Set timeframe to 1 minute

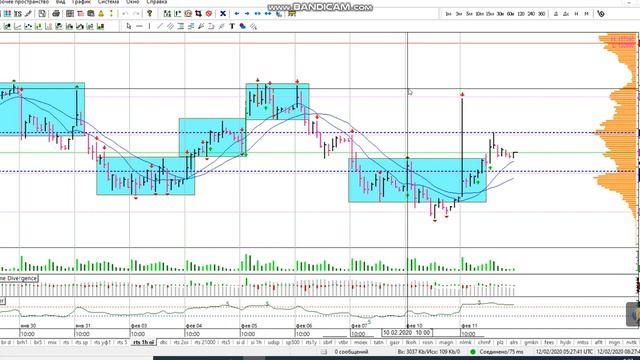coord(448,13)
